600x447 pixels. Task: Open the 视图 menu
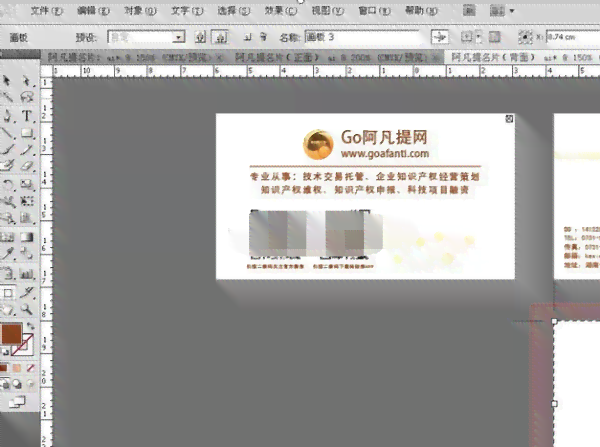[x=328, y=11]
